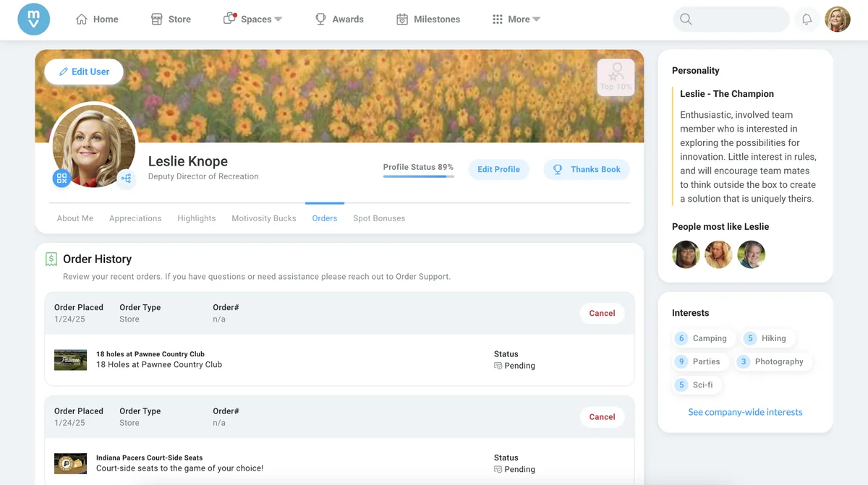Open See company-wide interests link
868x485 pixels.
click(x=745, y=412)
